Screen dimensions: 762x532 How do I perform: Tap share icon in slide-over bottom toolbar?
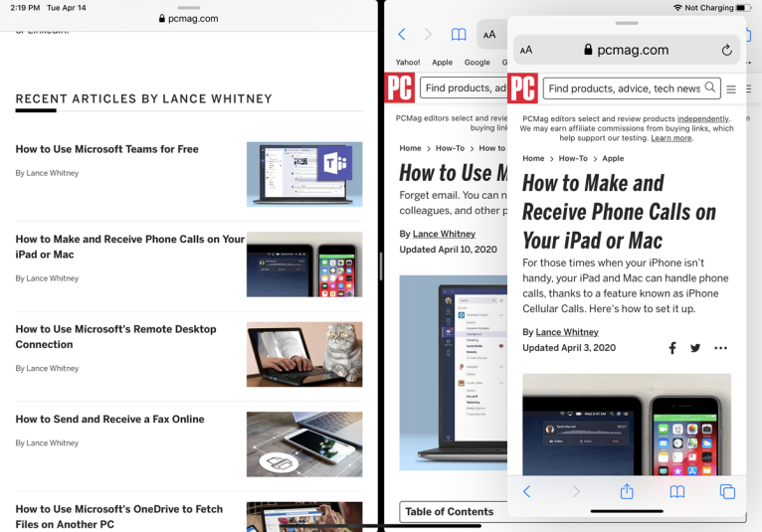pos(627,491)
